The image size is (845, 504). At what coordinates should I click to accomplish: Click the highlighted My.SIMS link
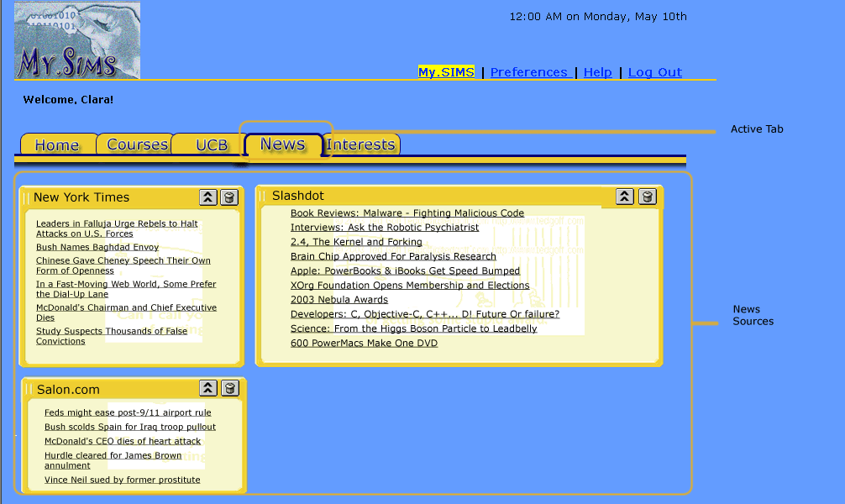(x=446, y=72)
